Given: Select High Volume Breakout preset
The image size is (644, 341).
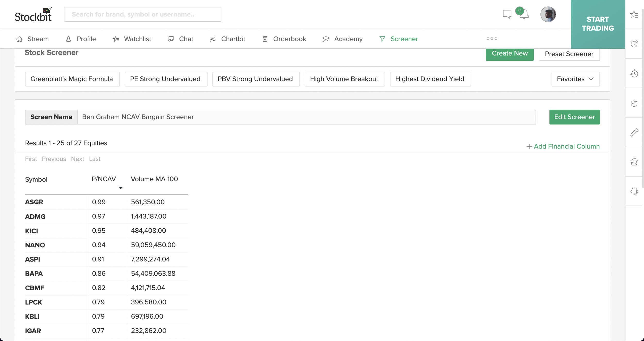Looking at the screenshot, I should pyautogui.click(x=345, y=79).
